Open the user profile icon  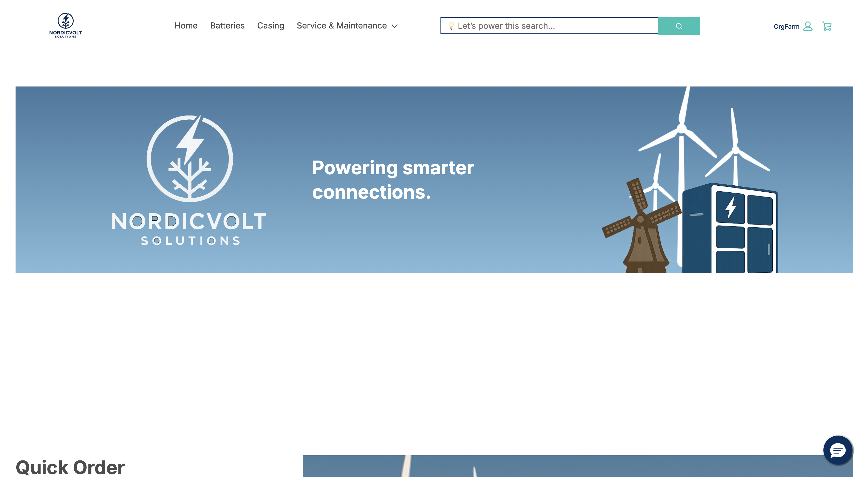(x=808, y=26)
